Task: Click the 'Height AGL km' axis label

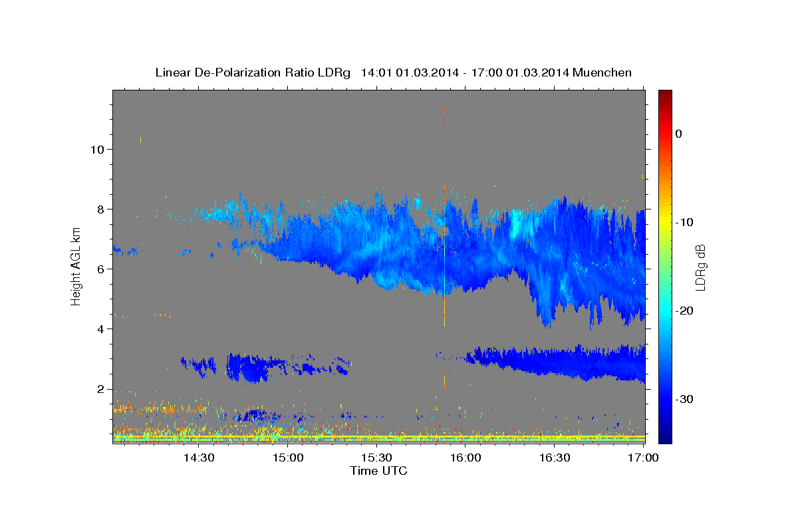Action: click(x=76, y=267)
